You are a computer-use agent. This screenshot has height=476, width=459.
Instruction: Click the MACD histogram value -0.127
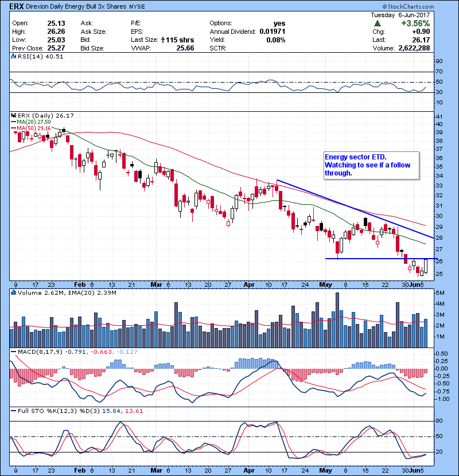pyautogui.click(x=127, y=352)
